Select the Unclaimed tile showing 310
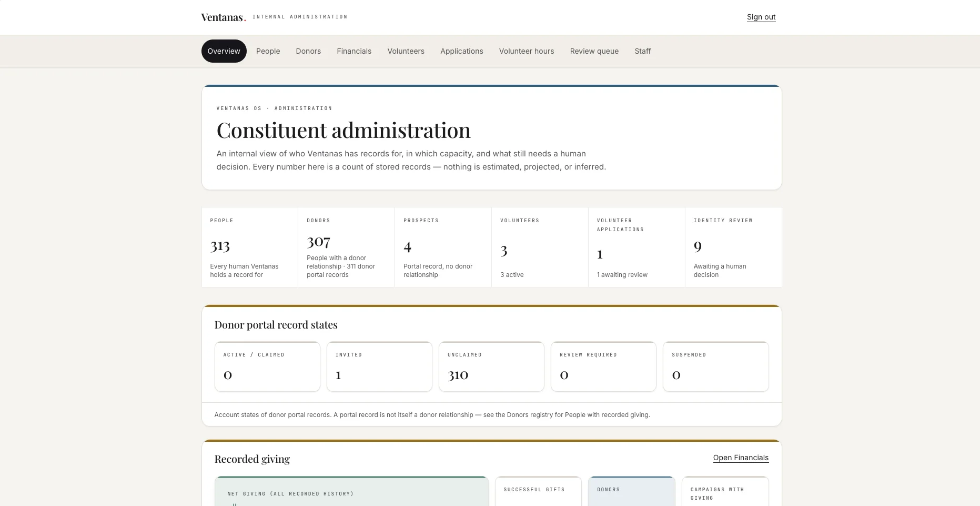 click(491, 366)
